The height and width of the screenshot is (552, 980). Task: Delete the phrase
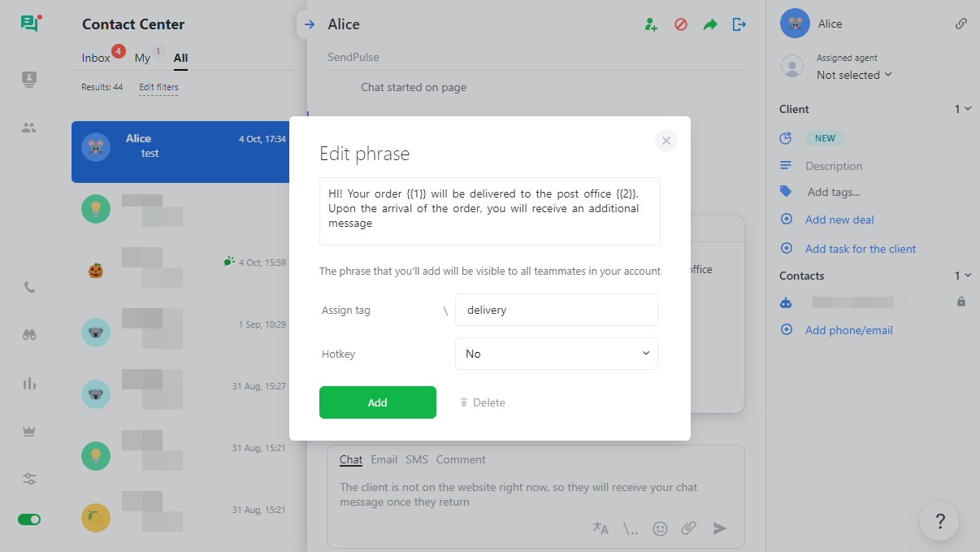(482, 402)
